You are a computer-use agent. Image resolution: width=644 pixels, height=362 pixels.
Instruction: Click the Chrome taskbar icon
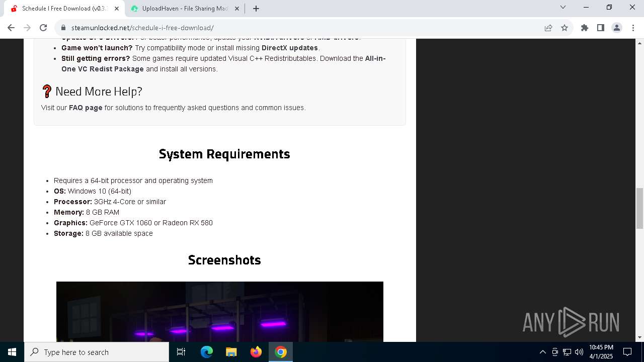point(281,352)
